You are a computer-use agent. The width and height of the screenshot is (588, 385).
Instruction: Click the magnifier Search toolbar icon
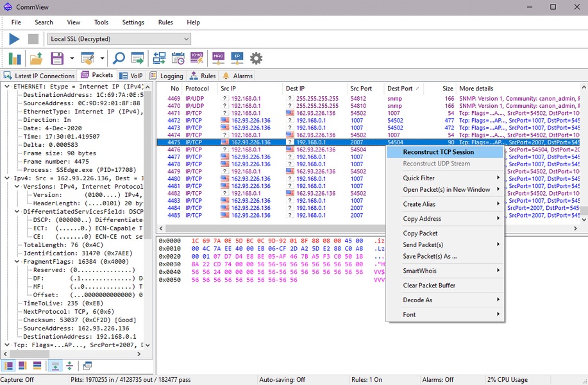(x=119, y=58)
